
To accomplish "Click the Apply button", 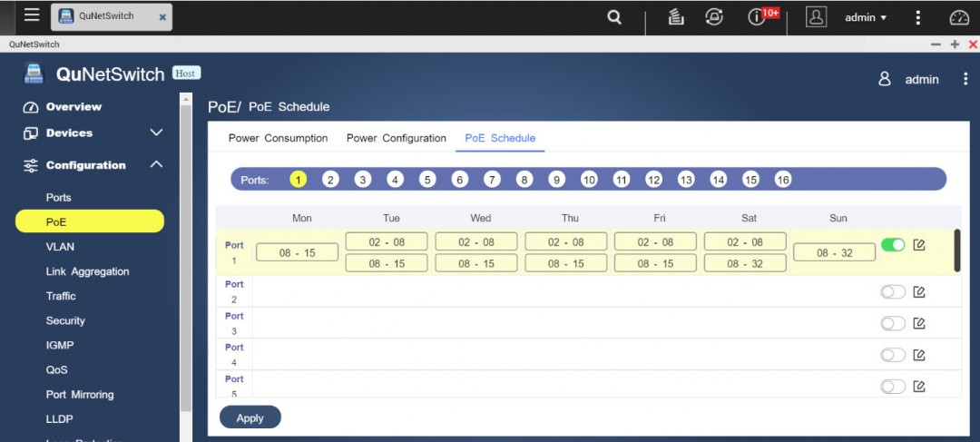I will [x=250, y=417].
